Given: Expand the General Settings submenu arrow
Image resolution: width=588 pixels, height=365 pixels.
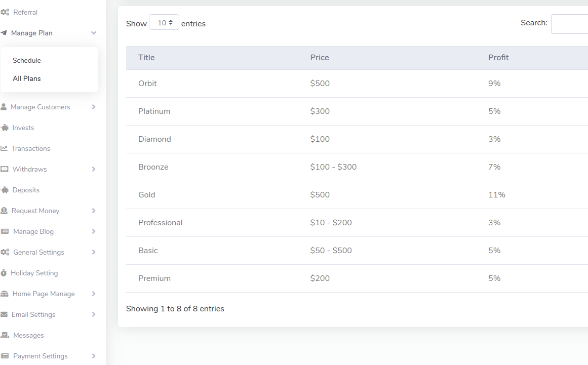Looking at the screenshot, I should (x=94, y=252).
